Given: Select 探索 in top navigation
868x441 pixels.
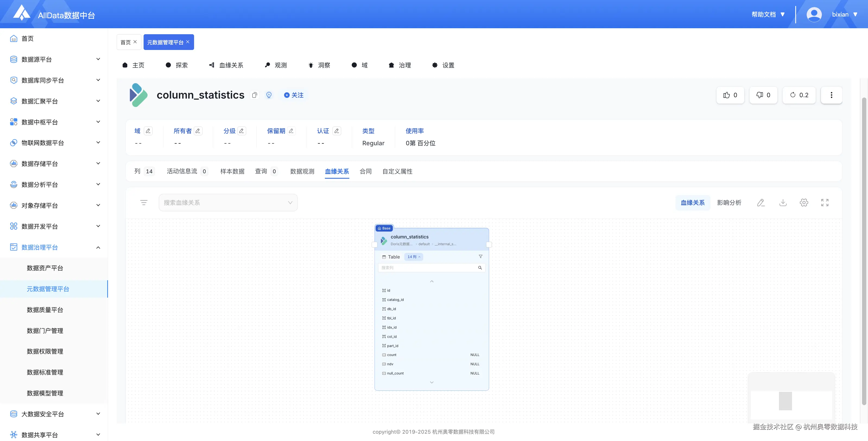Looking at the screenshot, I should (x=177, y=65).
